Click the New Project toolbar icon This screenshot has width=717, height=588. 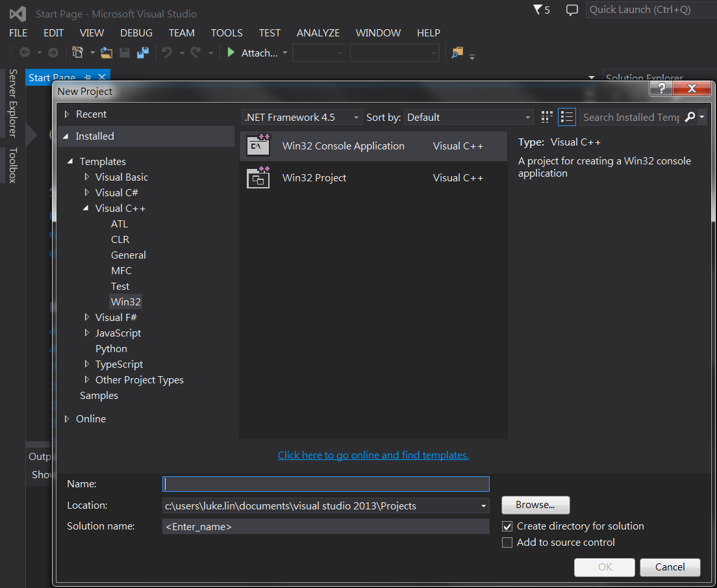(x=78, y=53)
